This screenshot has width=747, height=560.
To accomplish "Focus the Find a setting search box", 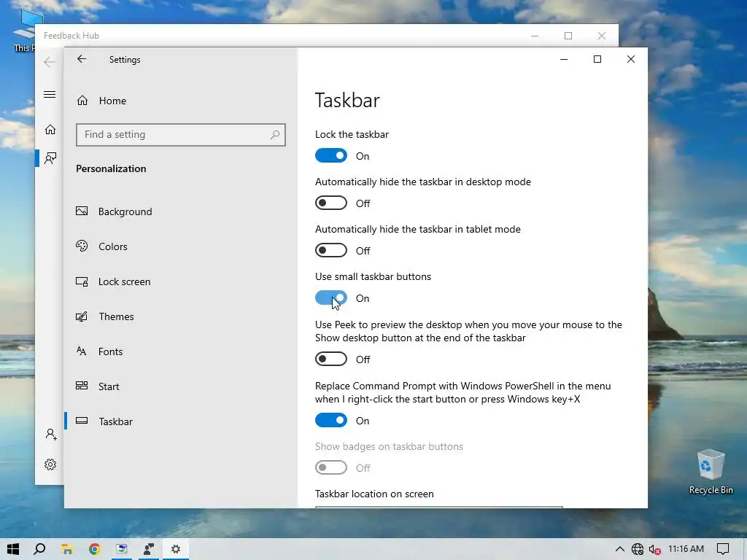I will coord(181,135).
